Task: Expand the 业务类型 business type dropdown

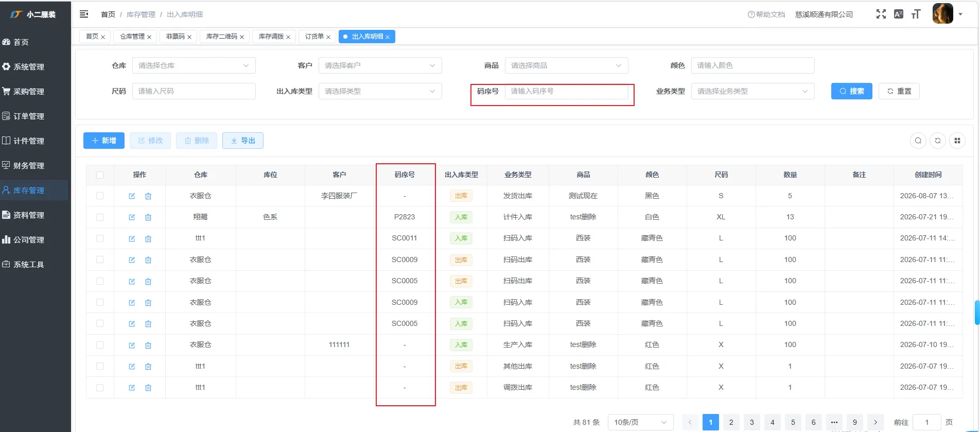Action: [x=752, y=91]
